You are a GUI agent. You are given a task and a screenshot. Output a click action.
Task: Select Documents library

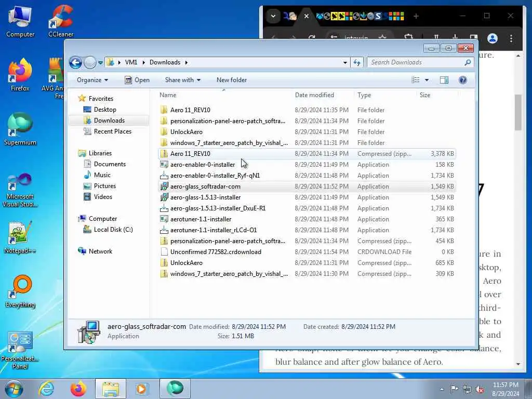[x=110, y=164]
